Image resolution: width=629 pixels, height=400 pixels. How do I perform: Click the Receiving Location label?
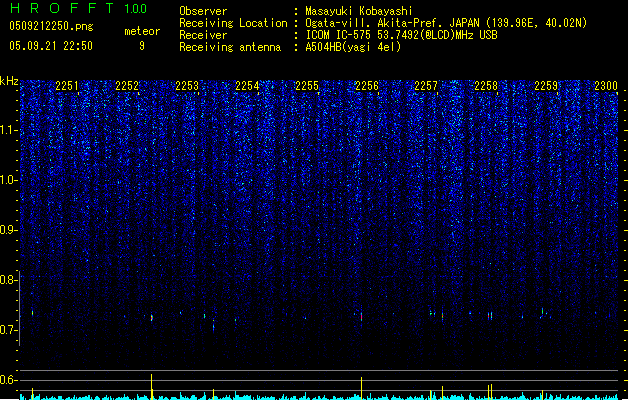233,23
